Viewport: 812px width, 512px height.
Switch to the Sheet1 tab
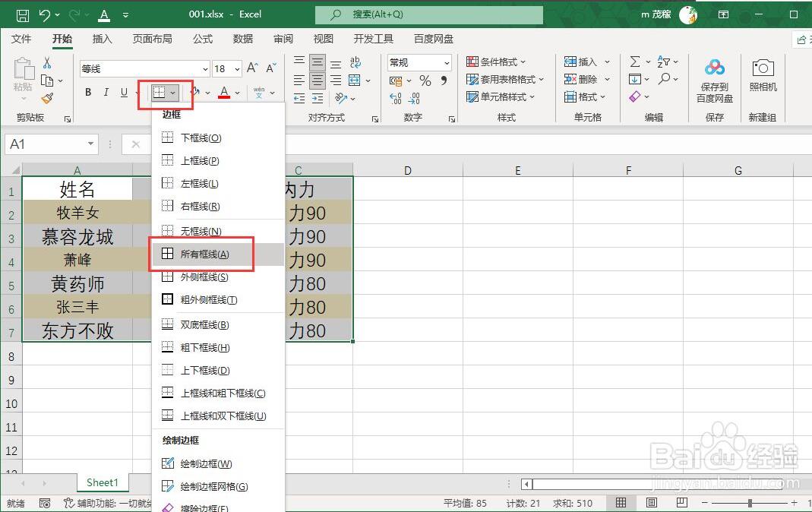103,482
